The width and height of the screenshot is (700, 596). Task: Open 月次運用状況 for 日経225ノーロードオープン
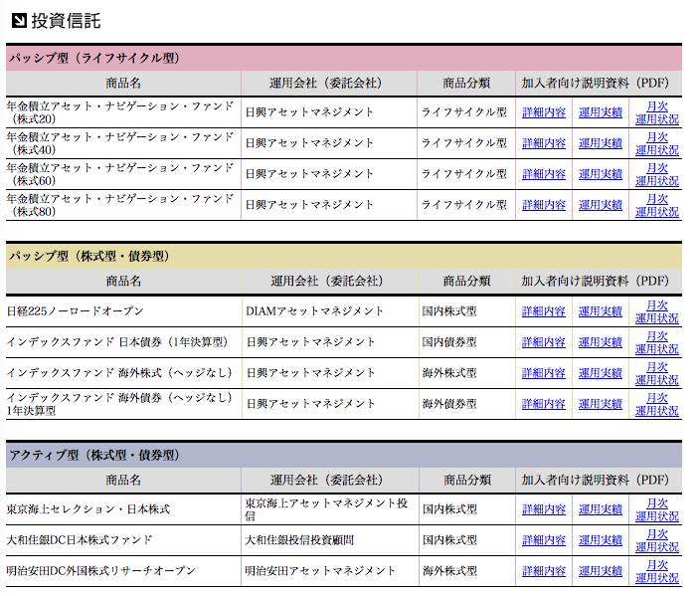point(657,311)
